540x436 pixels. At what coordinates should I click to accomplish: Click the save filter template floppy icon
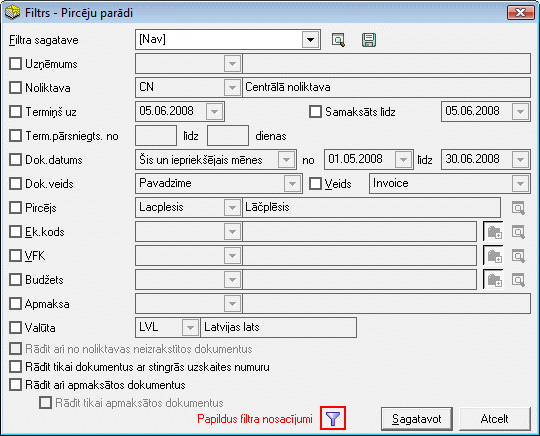[x=369, y=40]
